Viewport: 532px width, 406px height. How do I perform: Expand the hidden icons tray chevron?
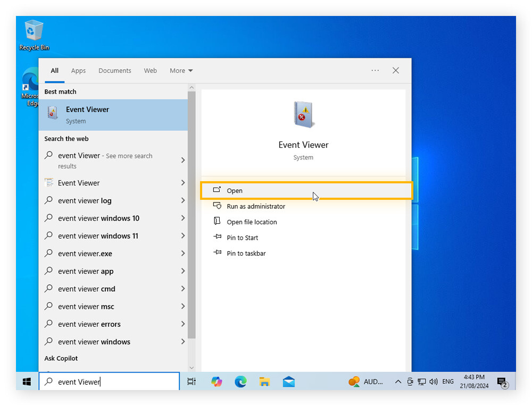pos(398,382)
